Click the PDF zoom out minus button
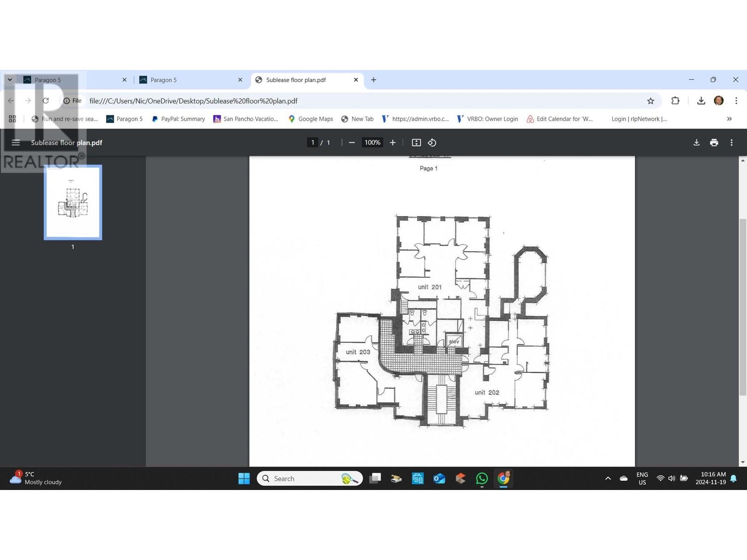The width and height of the screenshot is (747, 560). click(352, 143)
